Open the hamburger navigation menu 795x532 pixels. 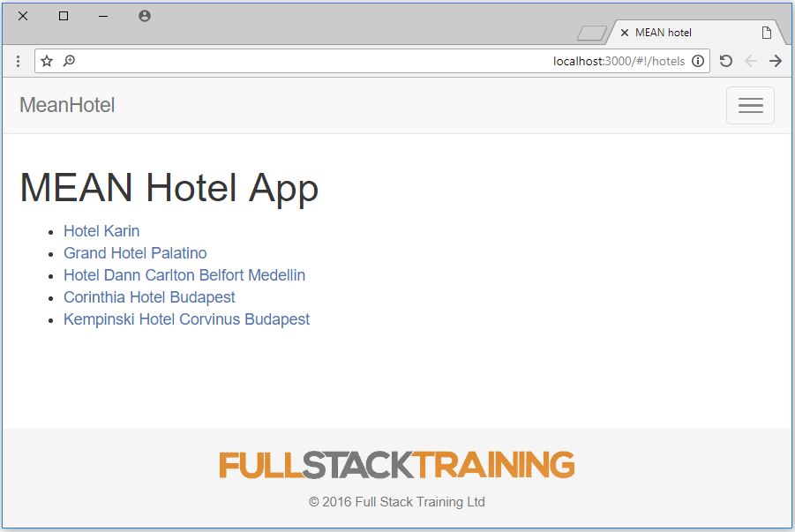pyautogui.click(x=749, y=105)
